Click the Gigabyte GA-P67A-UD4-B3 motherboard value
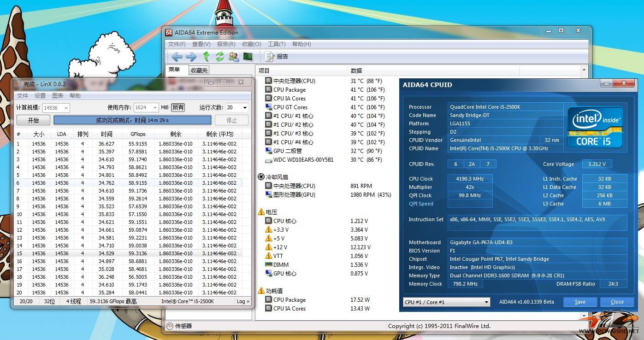 pos(538,242)
